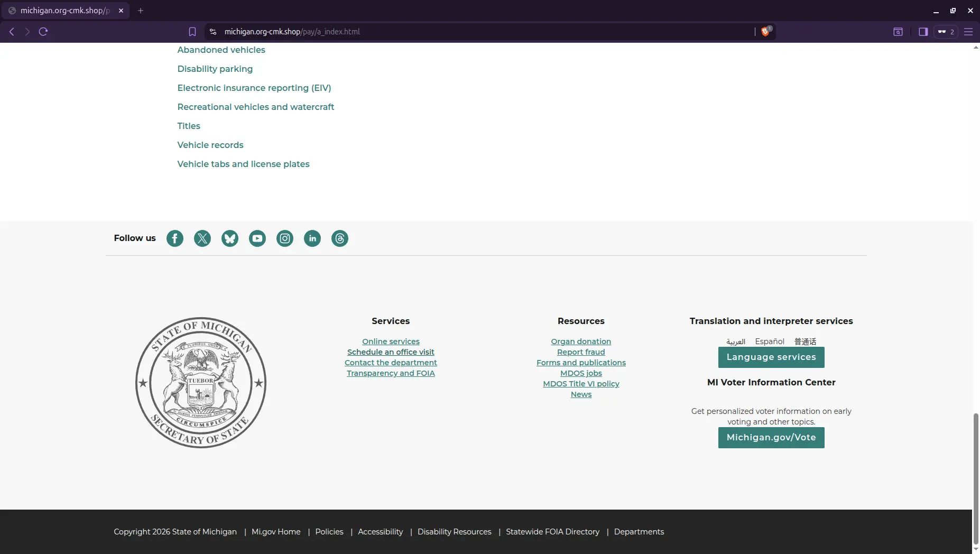Viewport: 980px width, 554px height.
Task: Click the Threads social icon
Action: [x=340, y=238]
